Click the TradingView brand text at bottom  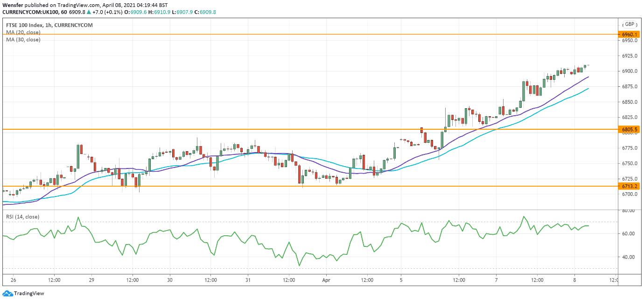coord(29,294)
